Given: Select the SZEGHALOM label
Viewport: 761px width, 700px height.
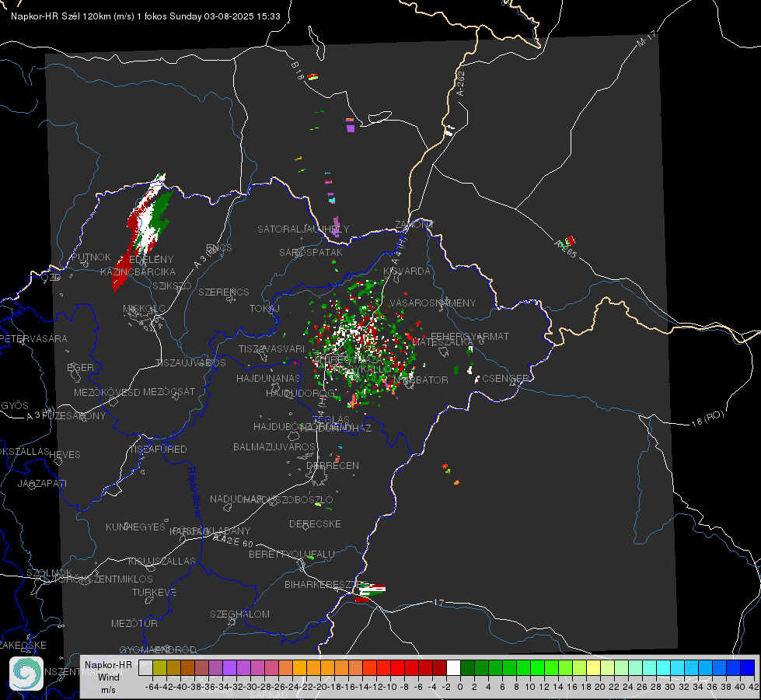Looking at the screenshot, I should point(239,614).
